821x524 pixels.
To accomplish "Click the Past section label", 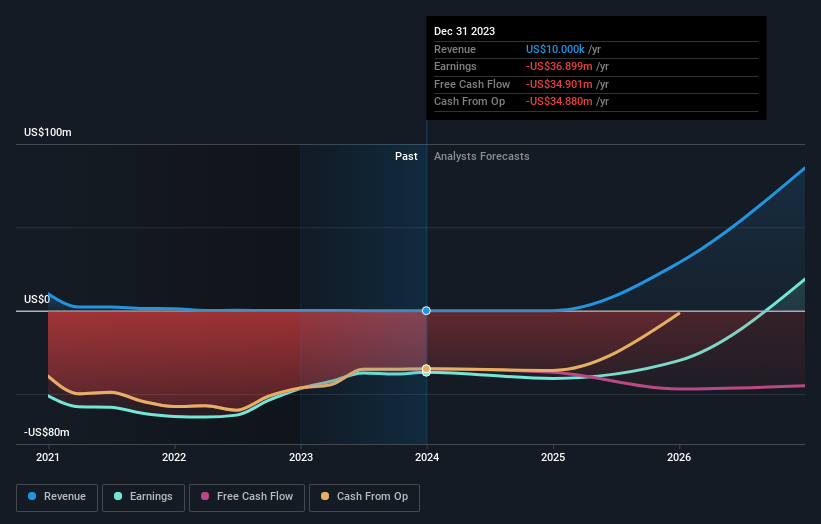I will pyautogui.click(x=406, y=157).
